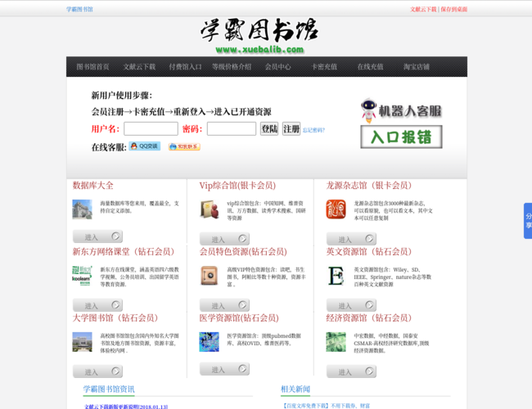
Task: Open the 大学图书馆（钻石会员）heading link
Action: click(x=115, y=318)
